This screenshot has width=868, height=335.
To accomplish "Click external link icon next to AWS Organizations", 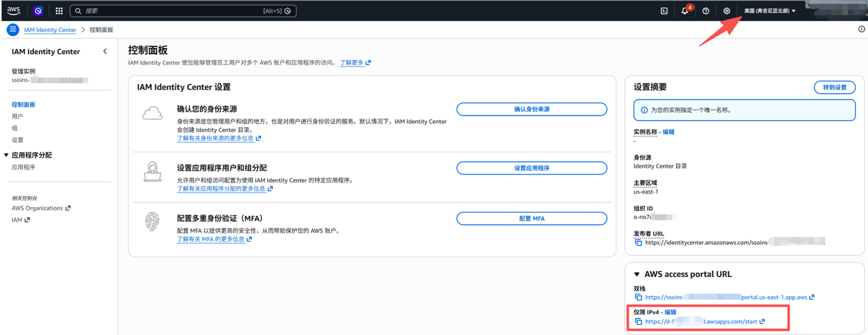I will click(68, 208).
